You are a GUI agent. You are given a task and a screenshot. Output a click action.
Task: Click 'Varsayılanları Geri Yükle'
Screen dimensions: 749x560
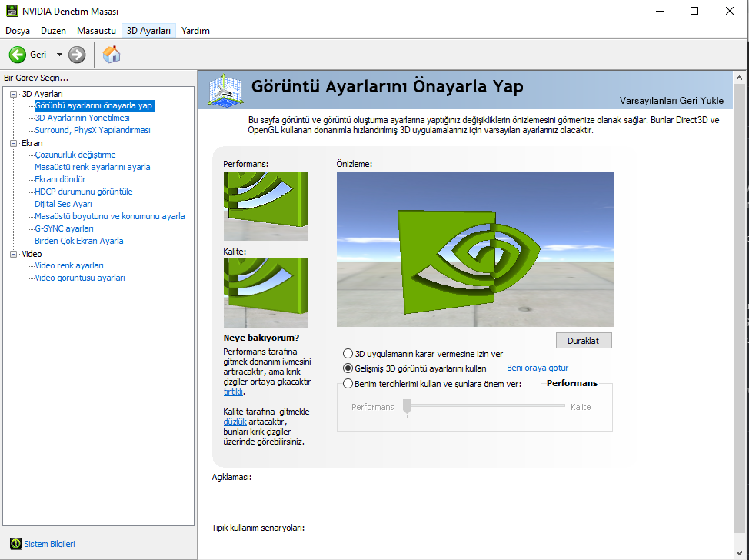click(671, 101)
